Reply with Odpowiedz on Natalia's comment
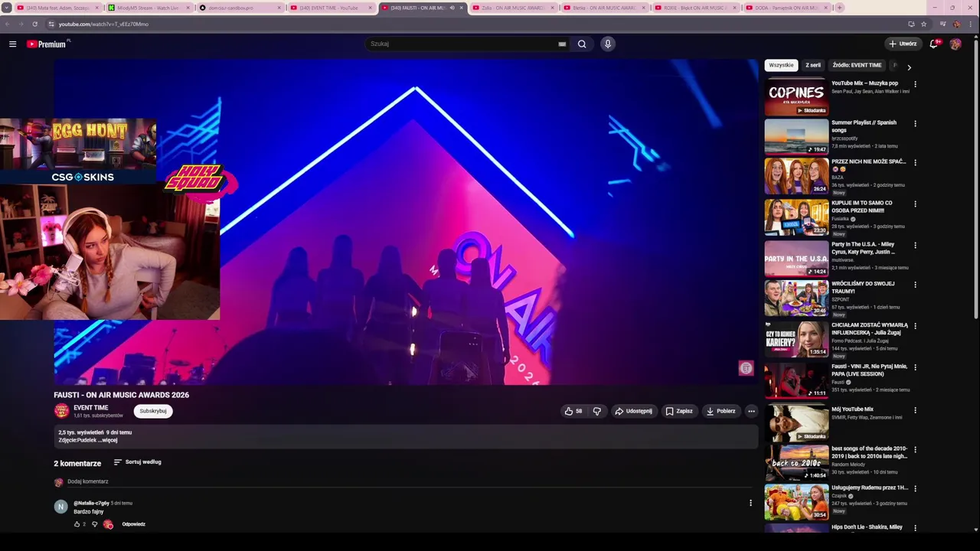This screenshot has height=551, width=980. (133, 524)
